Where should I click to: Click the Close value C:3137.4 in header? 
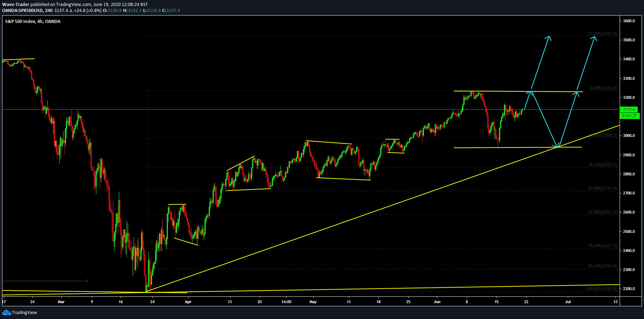pos(171,11)
